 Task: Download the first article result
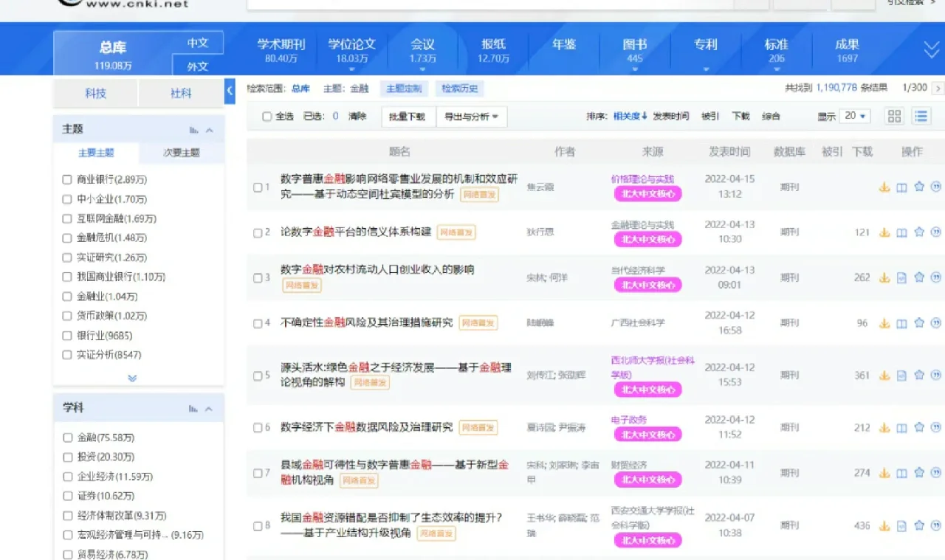884,187
